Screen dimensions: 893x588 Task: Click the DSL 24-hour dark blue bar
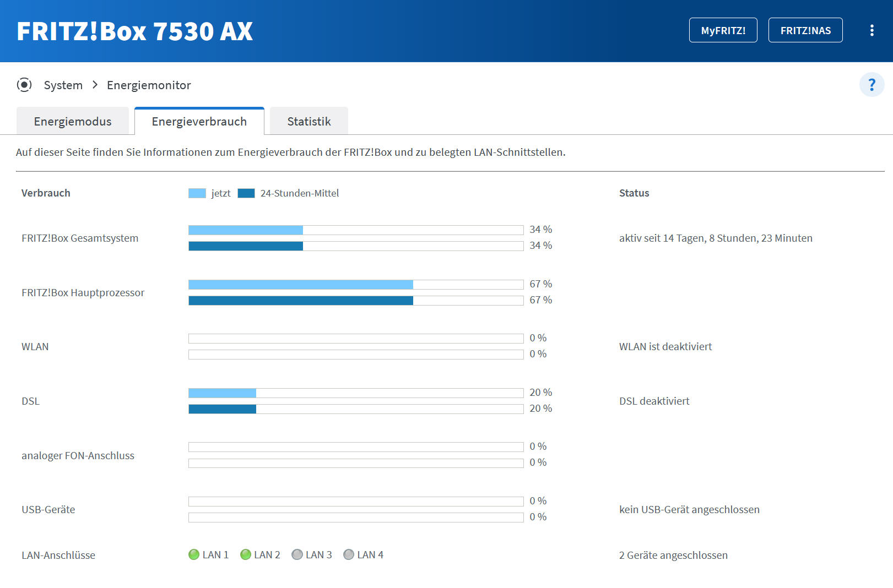[x=222, y=409]
